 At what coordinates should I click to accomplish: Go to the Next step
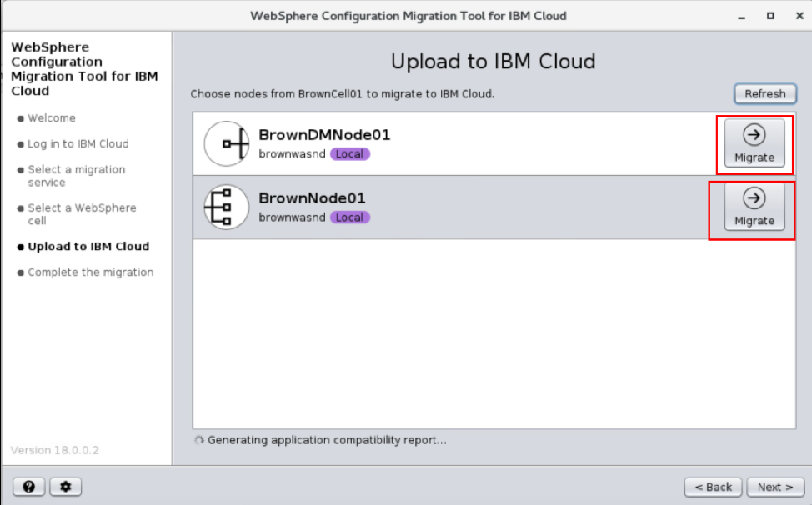[775, 487]
